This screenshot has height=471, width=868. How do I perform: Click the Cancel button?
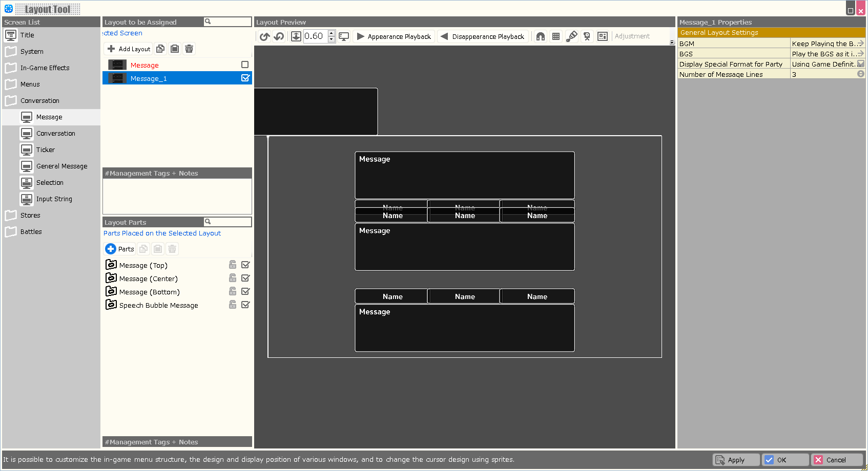837,460
